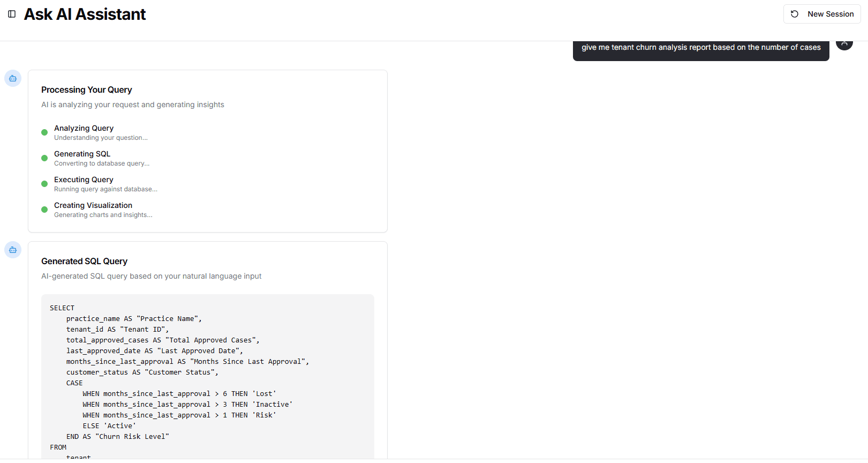Click the WHEN line returning 'Risk'

(x=179, y=415)
